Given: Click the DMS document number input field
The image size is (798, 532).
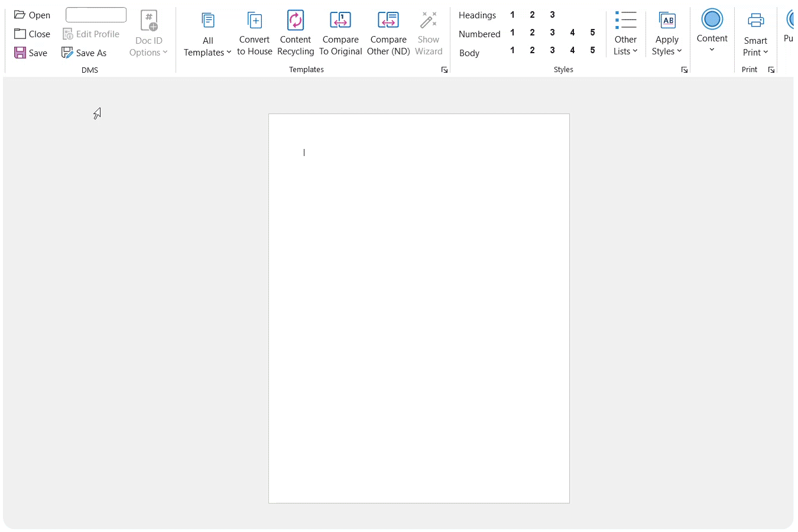Looking at the screenshot, I should click(96, 15).
